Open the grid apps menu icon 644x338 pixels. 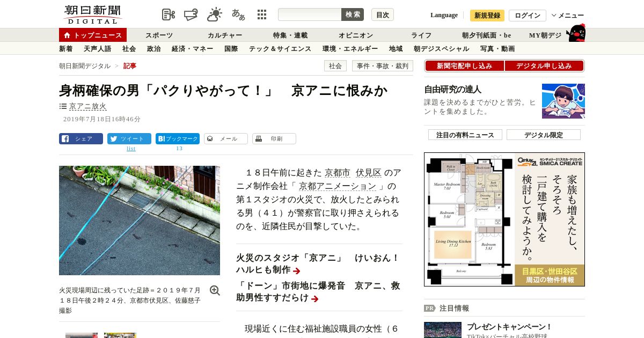[x=262, y=14]
